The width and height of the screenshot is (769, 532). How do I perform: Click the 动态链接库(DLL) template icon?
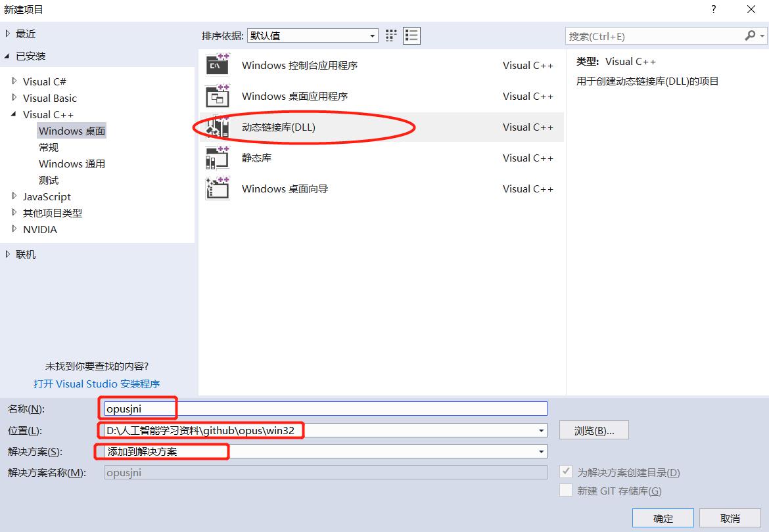point(218,127)
